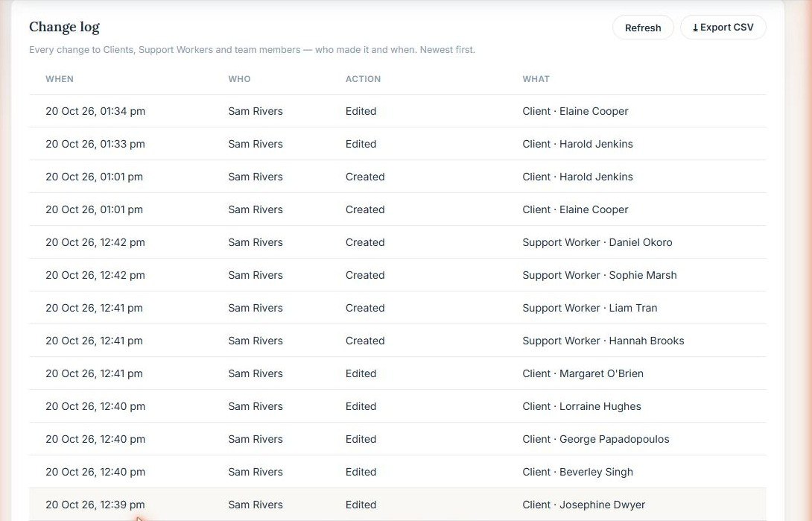Click Created in the Sophie Marsh row

365,275
